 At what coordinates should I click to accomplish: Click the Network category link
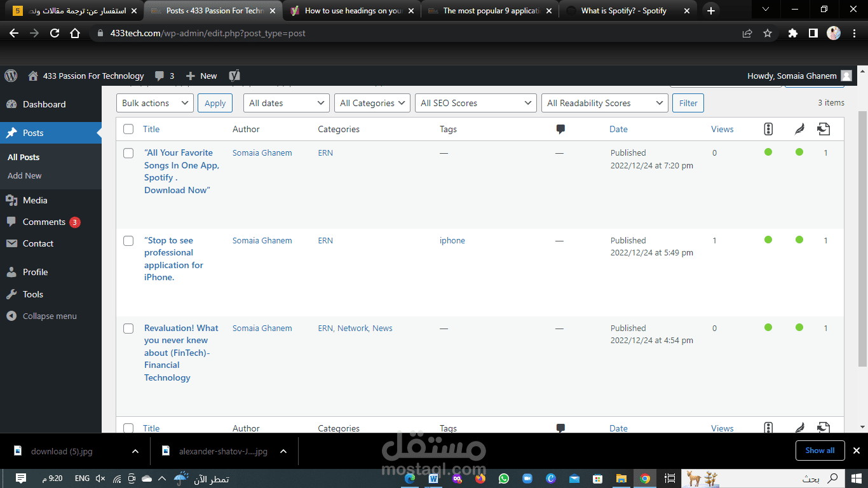[353, 328]
